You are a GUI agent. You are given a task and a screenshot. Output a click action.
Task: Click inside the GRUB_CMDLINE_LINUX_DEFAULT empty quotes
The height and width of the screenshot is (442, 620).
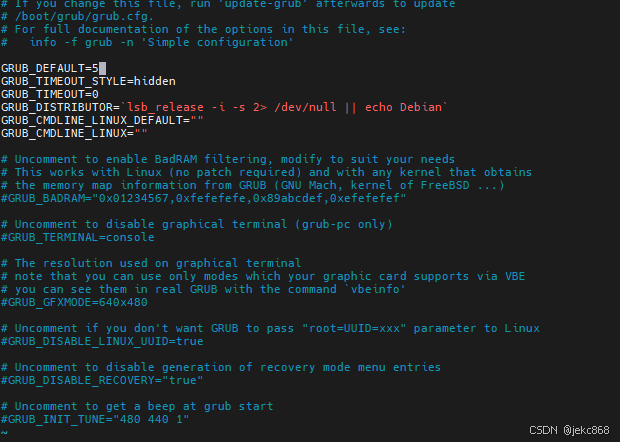(x=197, y=118)
